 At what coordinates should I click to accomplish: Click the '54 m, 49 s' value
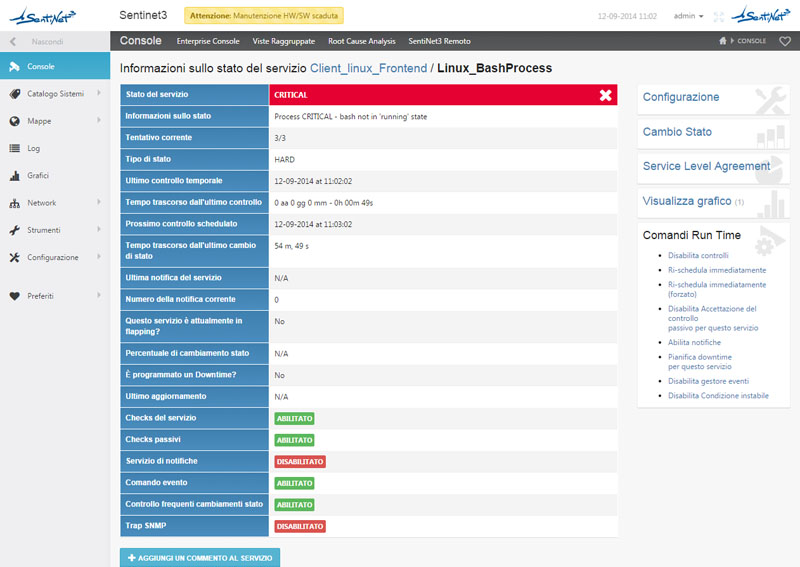tap(291, 246)
